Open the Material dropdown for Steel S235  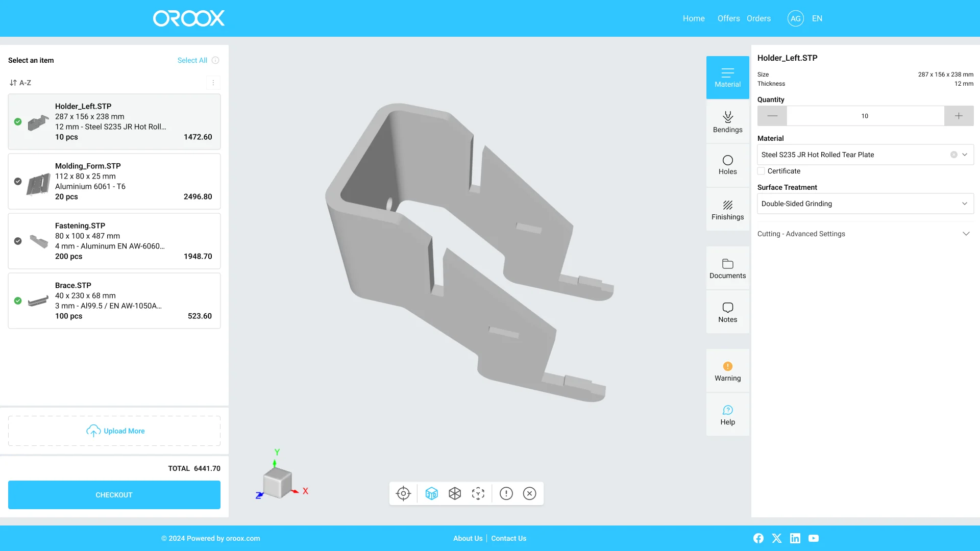[x=964, y=155]
